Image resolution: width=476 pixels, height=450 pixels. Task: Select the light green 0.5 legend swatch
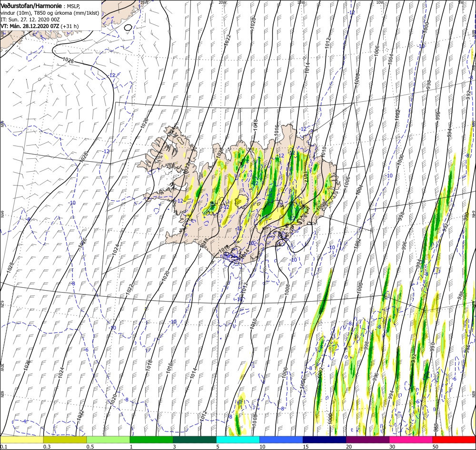pos(108,440)
